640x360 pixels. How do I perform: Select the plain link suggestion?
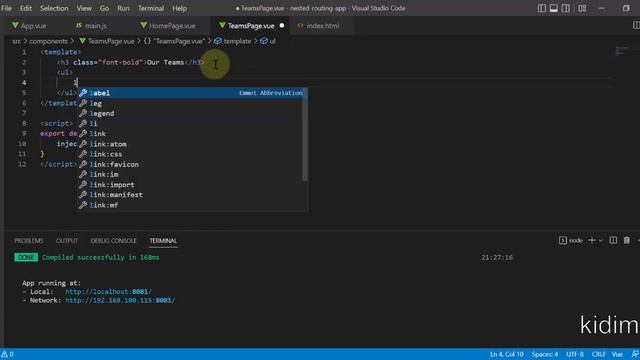coord(190,134)
